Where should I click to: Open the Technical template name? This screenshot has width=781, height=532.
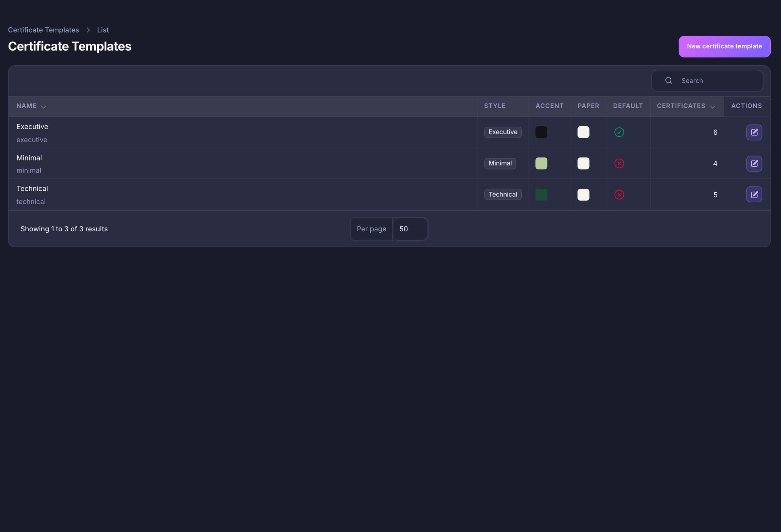click(32, 188)
